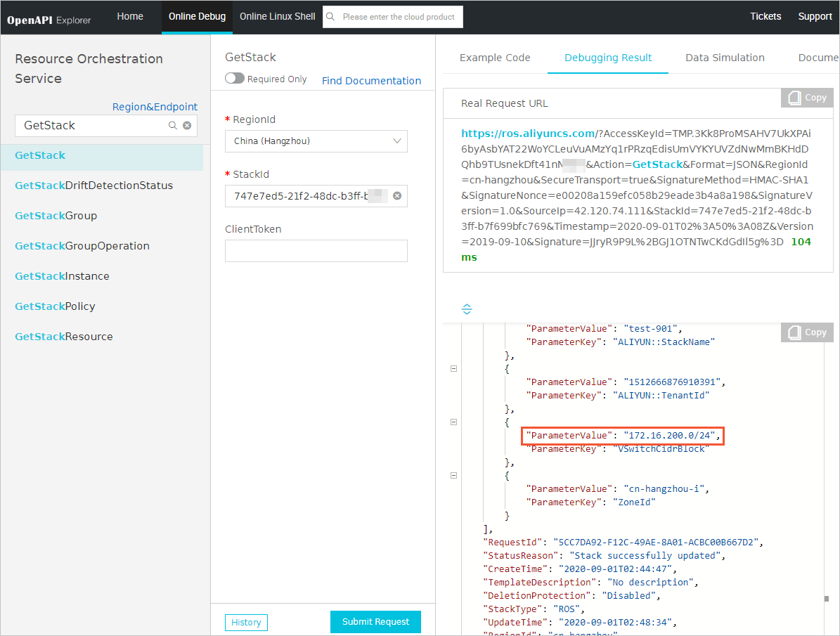Copy the JSON response result

coord(807,332)
